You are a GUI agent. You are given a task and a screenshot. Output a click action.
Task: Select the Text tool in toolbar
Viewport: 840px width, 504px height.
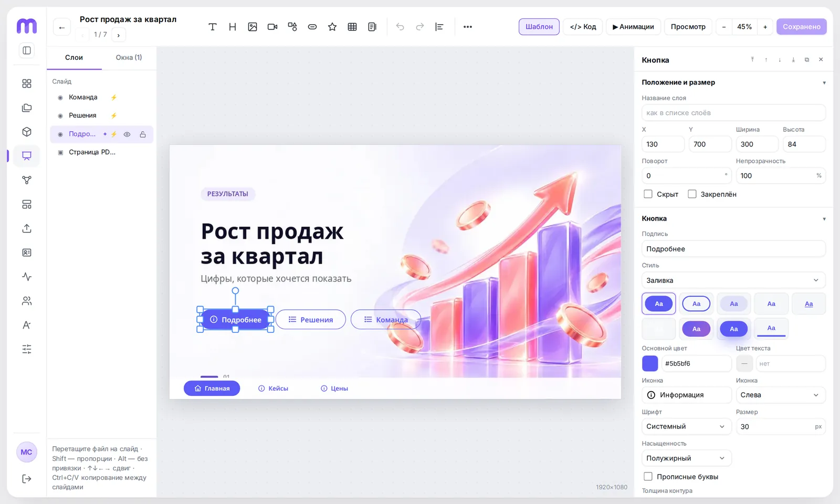tap(213, 27)
